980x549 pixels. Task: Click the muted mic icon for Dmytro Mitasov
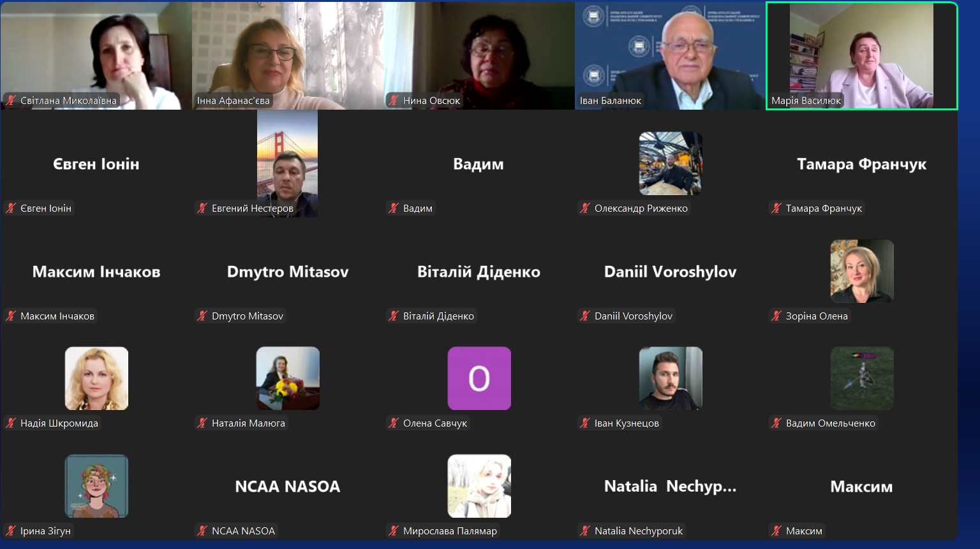click(202, 316)
